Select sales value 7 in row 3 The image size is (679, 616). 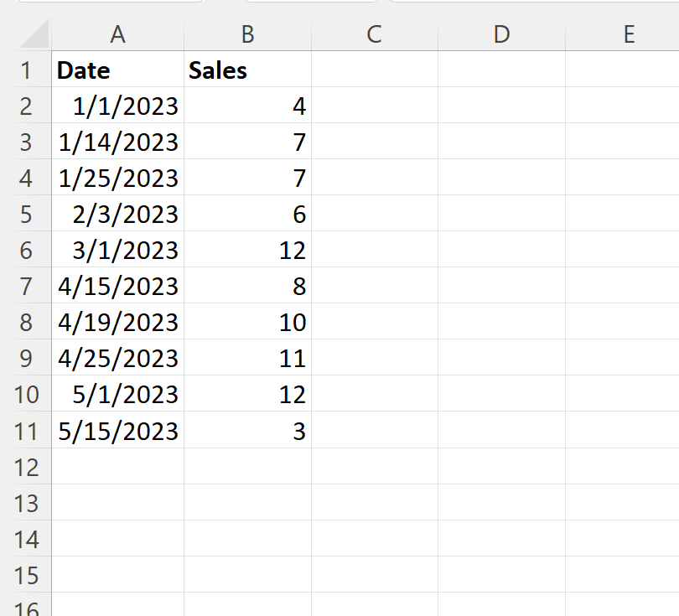point(247,141)
